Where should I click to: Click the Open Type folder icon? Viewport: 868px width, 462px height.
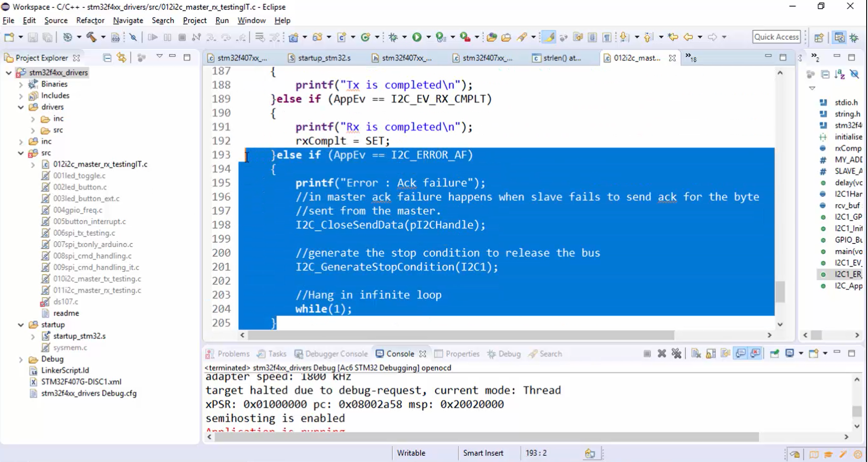[x=492, y=37]
